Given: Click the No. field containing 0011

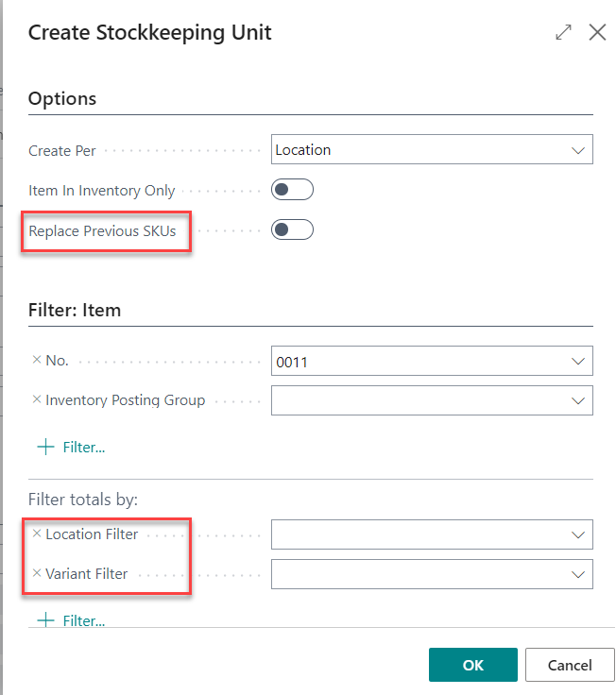Looking at the screenshot, I should click(x=416, y=361).
